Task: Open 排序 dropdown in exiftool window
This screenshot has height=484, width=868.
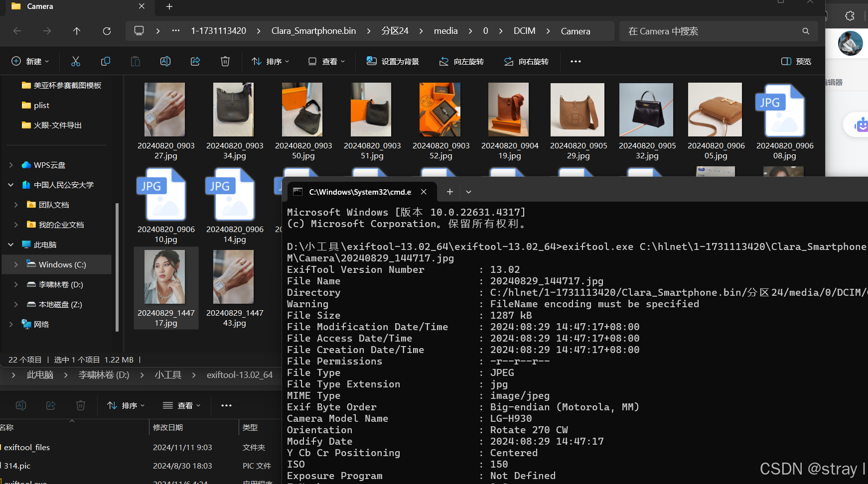Action: click(x=126, y=405)
